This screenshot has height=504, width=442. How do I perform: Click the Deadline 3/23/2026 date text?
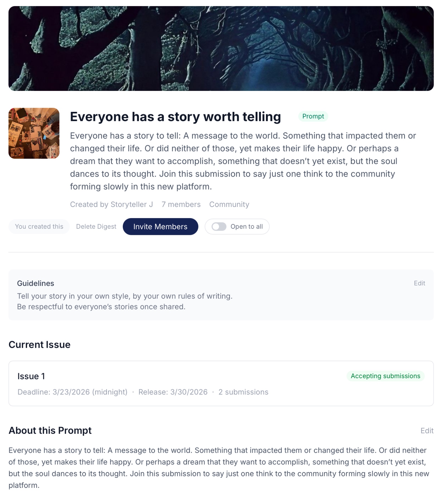73,392
